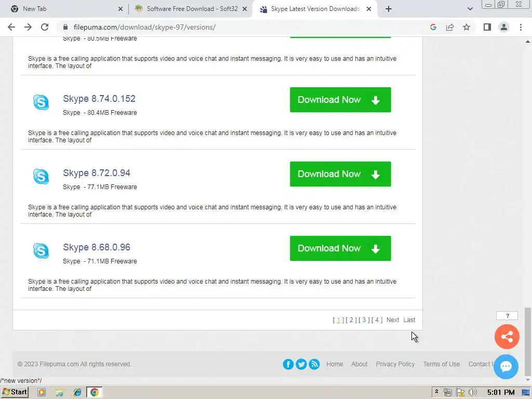
Task: Switch to Software Free Download - Soft32 tab
Action: point(192,9)
